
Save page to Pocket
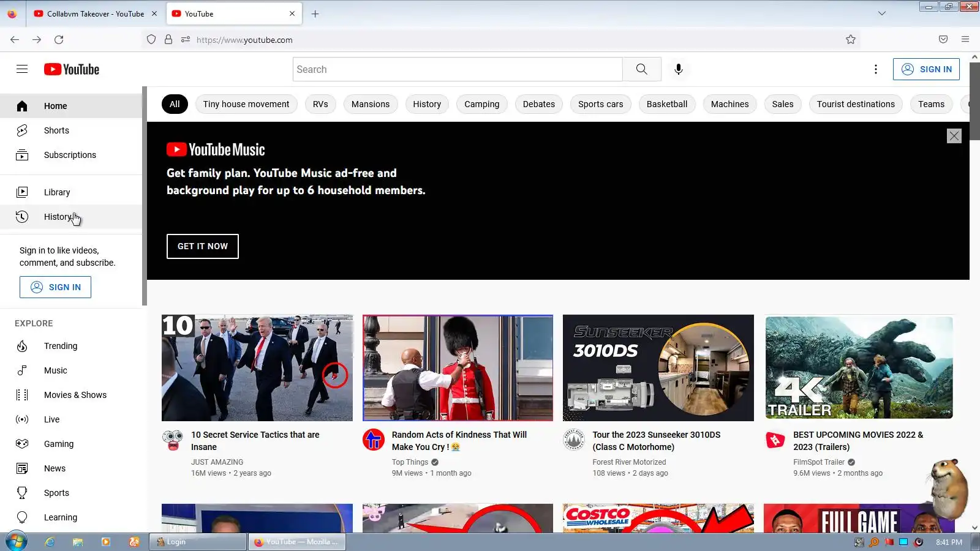(943, 40)
